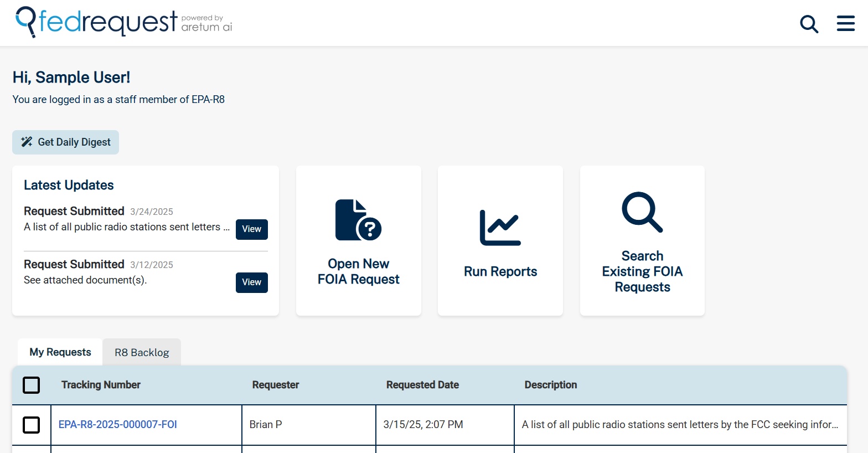Toggle the select-all checkbox in table header

[x=31, y=385]
